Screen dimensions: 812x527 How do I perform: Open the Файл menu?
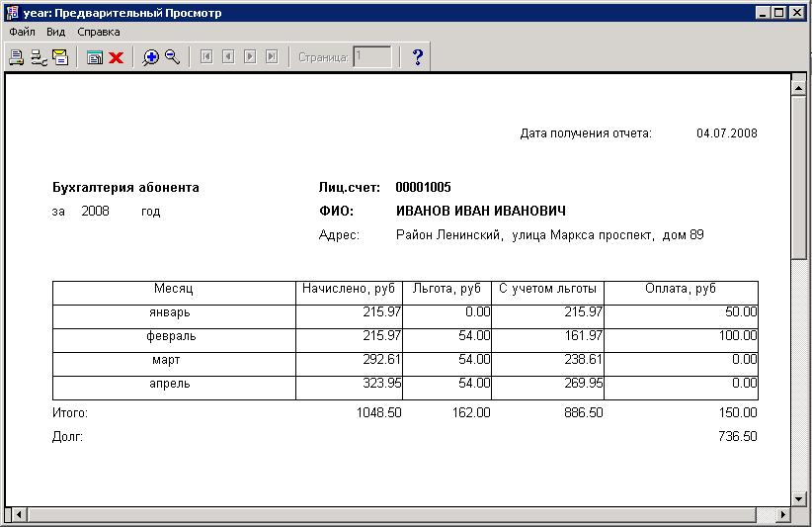[x=22, y=32]
